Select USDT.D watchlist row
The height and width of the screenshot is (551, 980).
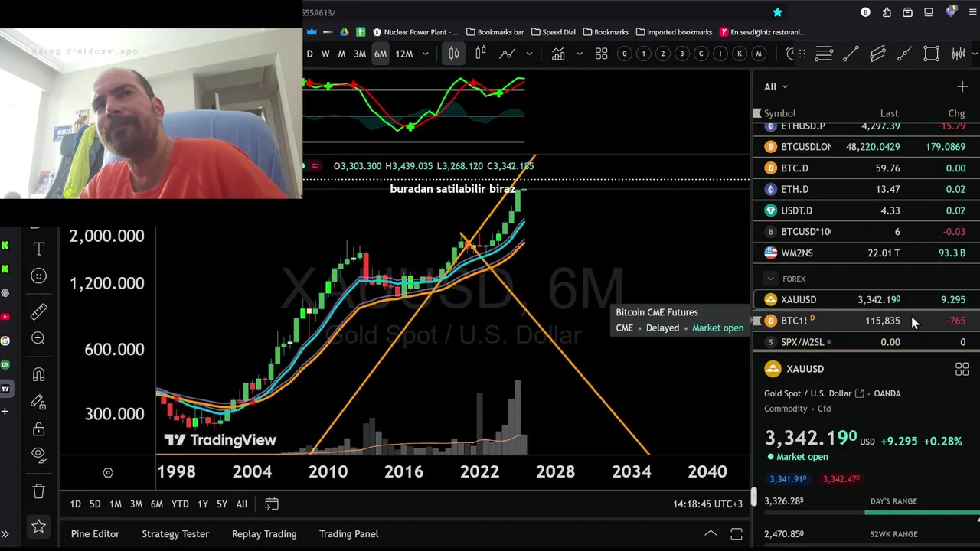pyautogui.click(x=867, y=210)
